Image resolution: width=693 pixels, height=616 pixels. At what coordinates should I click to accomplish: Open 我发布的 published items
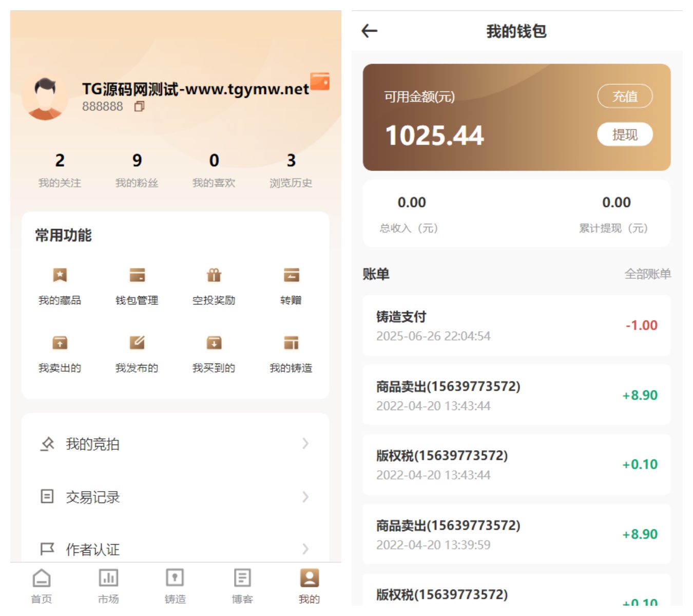pos(137,343)
